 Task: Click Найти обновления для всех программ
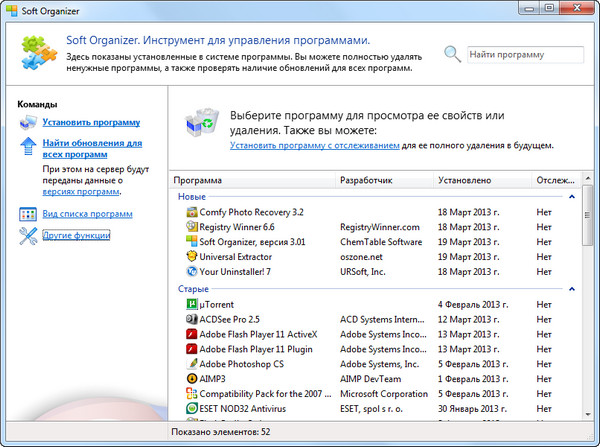(91, 150)
